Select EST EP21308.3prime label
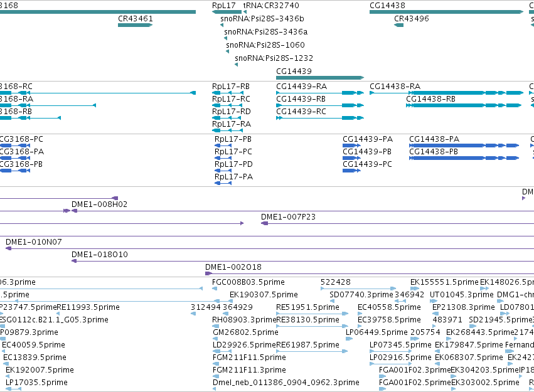 coord(464,307)
